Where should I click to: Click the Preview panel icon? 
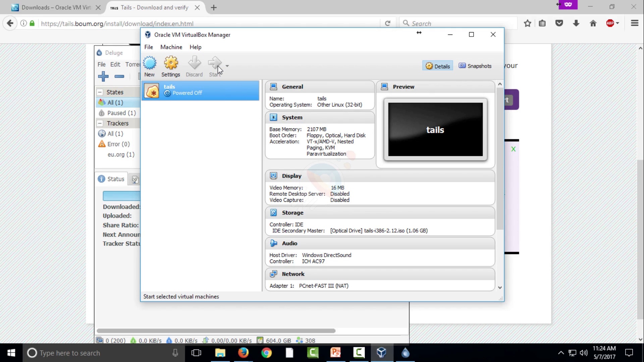384,87
